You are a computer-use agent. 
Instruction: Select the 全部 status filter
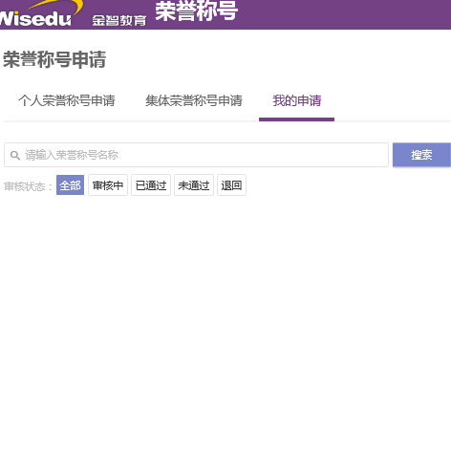pyautogui.click(x=70, y=185)
